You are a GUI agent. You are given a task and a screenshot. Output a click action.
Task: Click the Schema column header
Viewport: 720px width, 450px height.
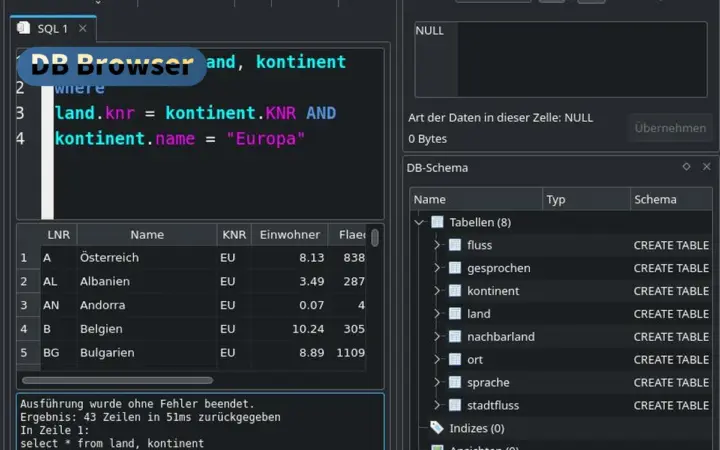671,199
